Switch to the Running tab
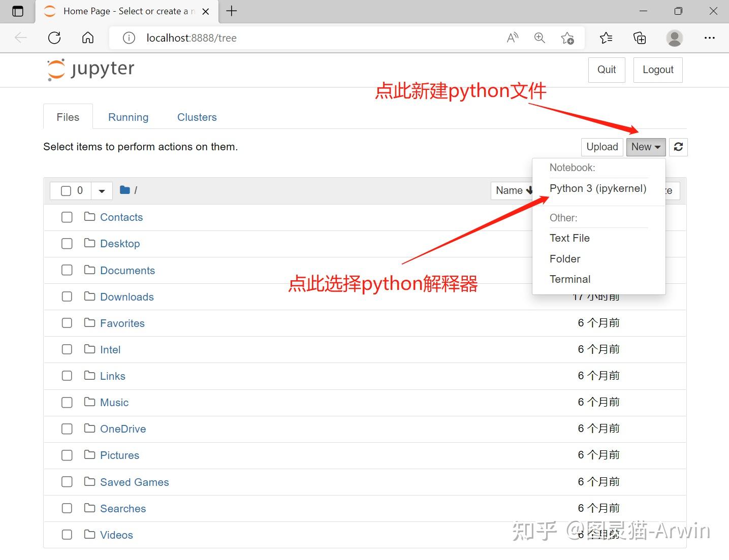729x560 pixels. 128,117
